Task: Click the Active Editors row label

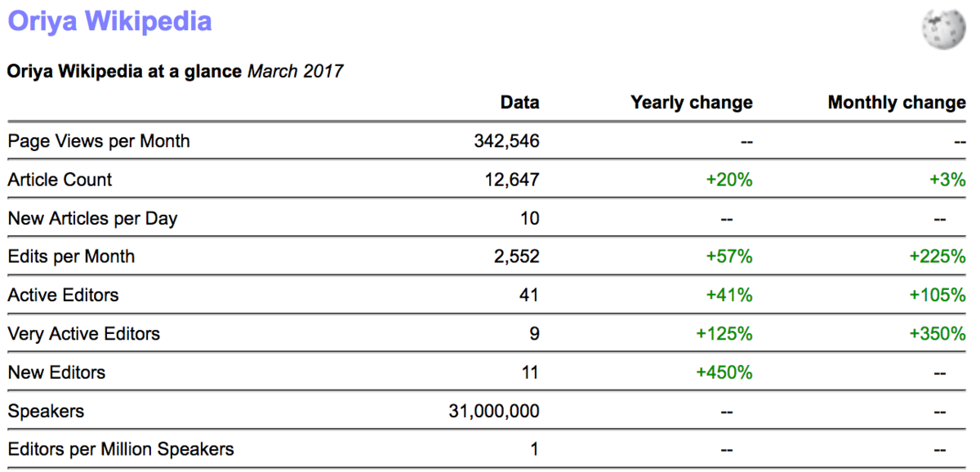Action: coord(63,295)
